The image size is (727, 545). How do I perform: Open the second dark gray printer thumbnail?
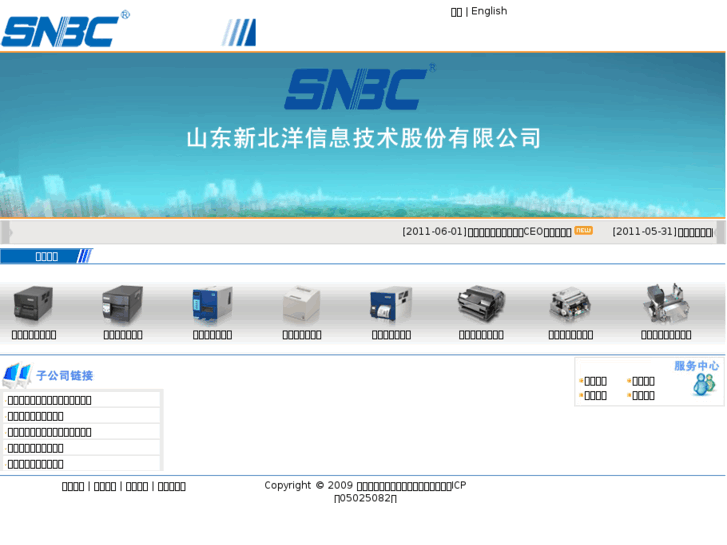point(122,304)
